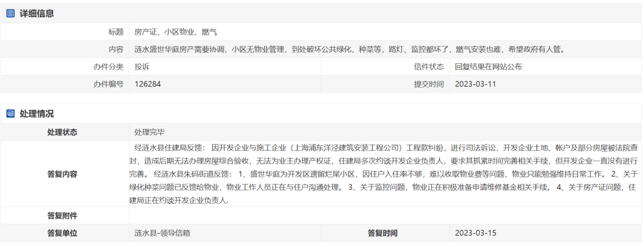Click the 办件分类 value 投诉
Screen dimensions: 644x247
pyautogui.click(x=142, y=67)
